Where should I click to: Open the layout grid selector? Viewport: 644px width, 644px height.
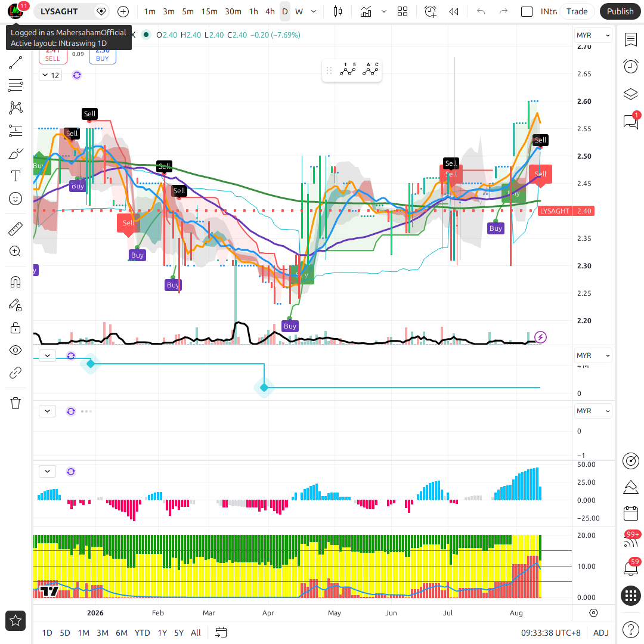click(x=402, y=11)
